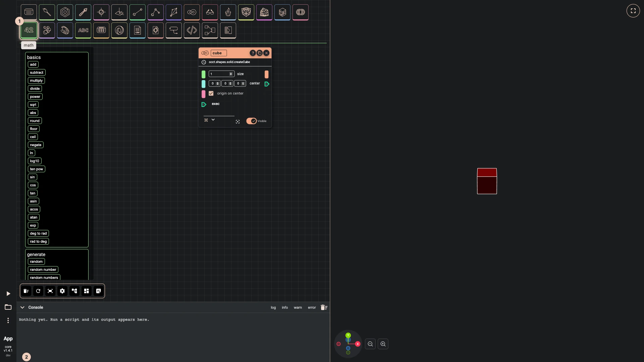Open the 3D glasses category icon
The image size is (644, 362).
coord(210,12)
